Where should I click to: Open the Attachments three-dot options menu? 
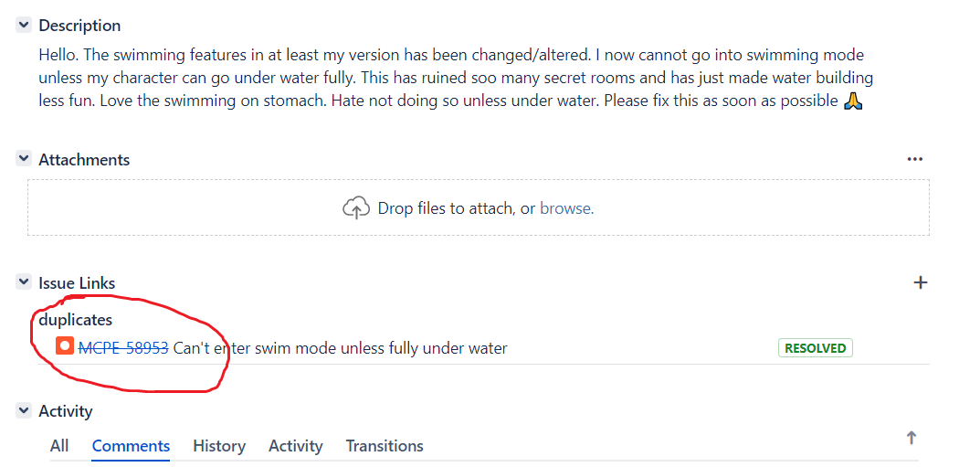[914, 159]
